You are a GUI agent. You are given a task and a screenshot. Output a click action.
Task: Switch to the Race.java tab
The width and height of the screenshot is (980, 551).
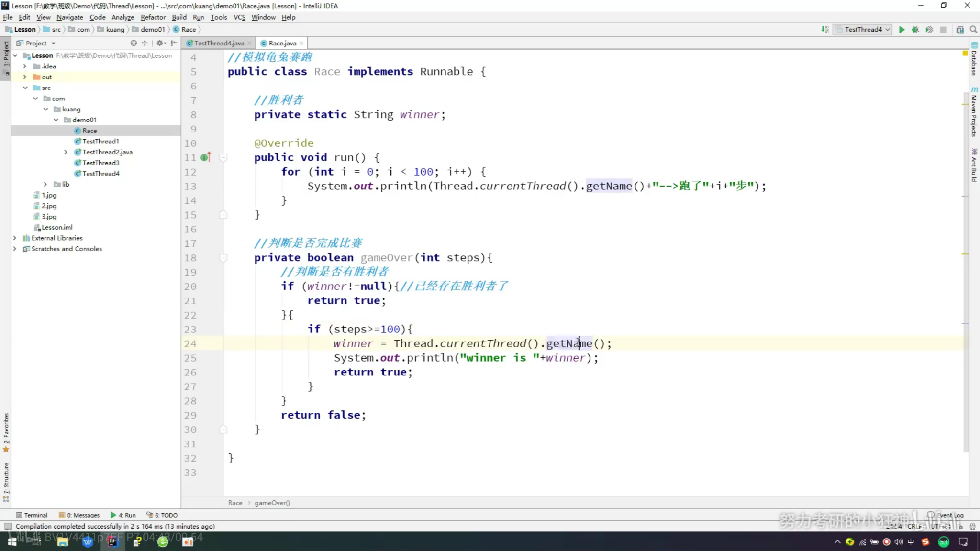click(x=282, y=43)
